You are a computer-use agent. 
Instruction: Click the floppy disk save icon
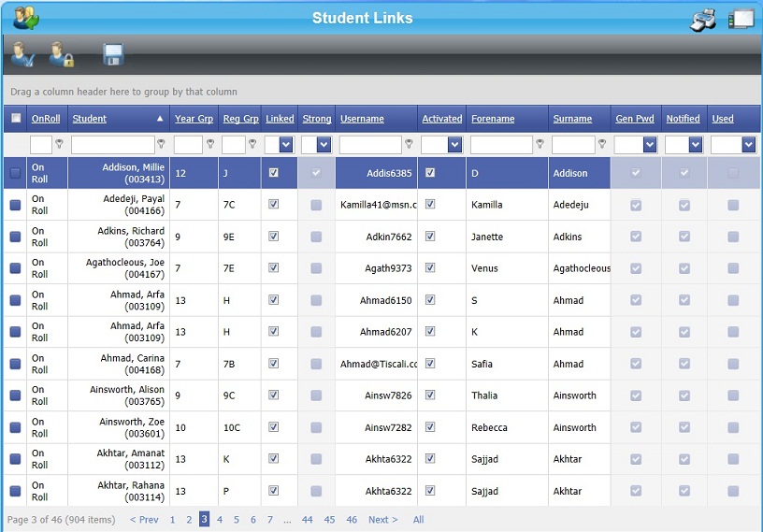coord(113,54)
